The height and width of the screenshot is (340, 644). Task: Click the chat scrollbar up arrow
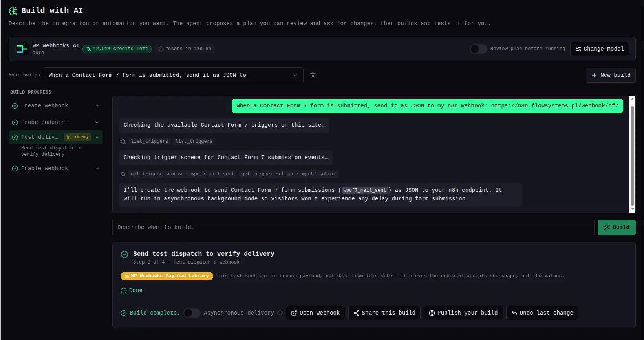[x=632, y=99]
